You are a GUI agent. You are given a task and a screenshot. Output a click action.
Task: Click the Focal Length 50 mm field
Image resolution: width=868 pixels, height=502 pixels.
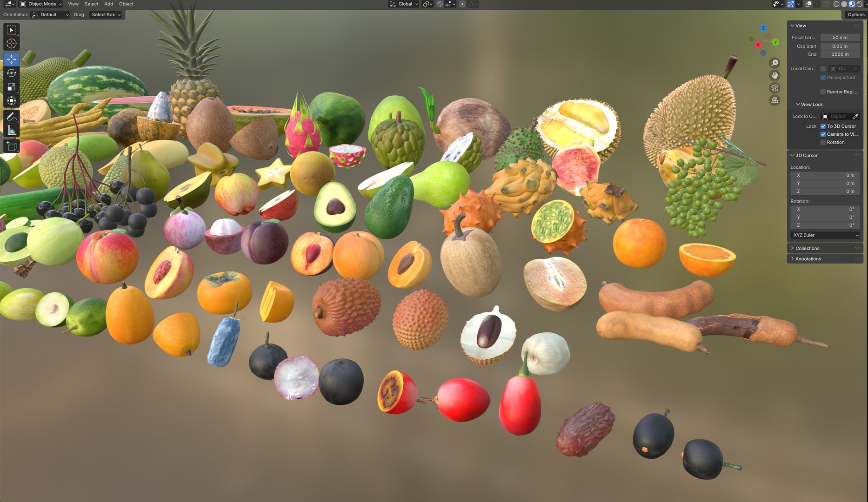tap(840, 38)
